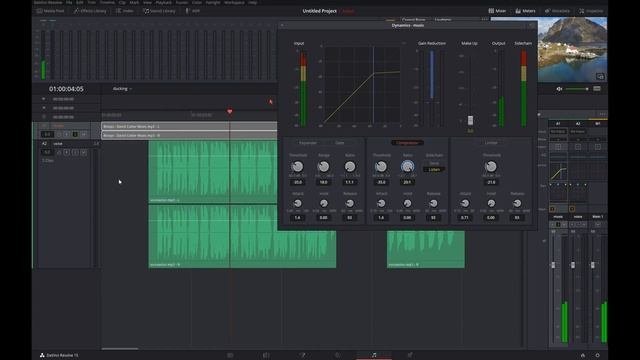Mute monitor volume speaker icon
The height and width of the screenshot is (360, 640).
click(x=559, y=89)
